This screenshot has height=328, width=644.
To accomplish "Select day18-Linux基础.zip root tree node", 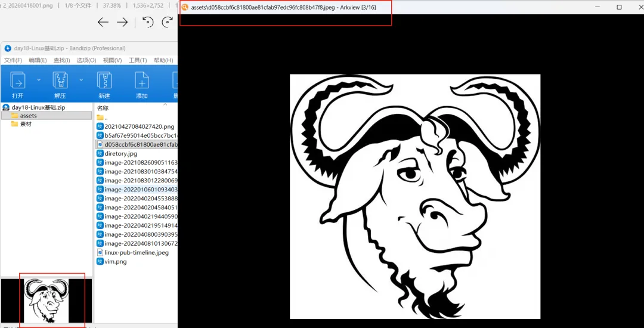I will pos(38,107).
